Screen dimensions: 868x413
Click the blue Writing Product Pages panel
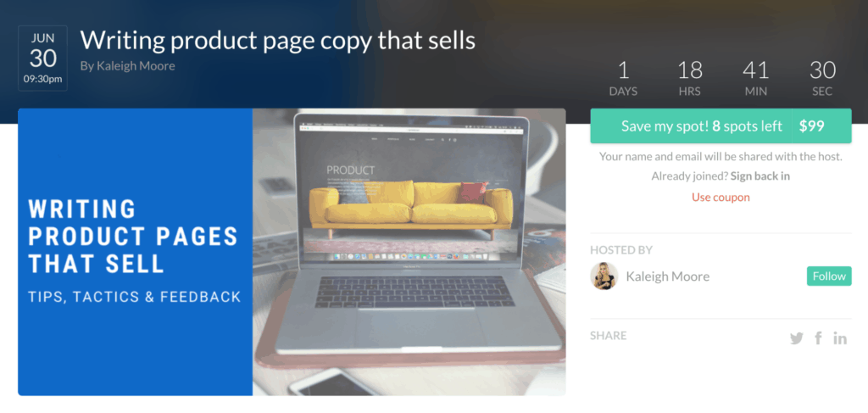[135, 252]
